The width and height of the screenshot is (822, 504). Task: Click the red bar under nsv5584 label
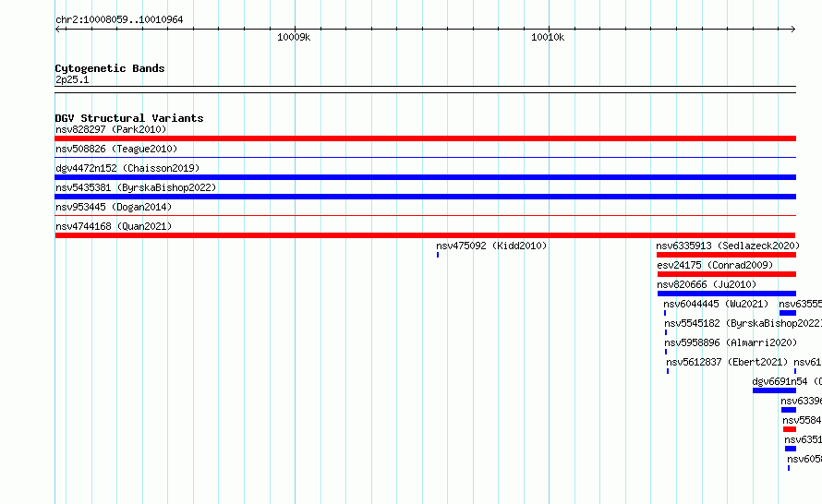790,429
